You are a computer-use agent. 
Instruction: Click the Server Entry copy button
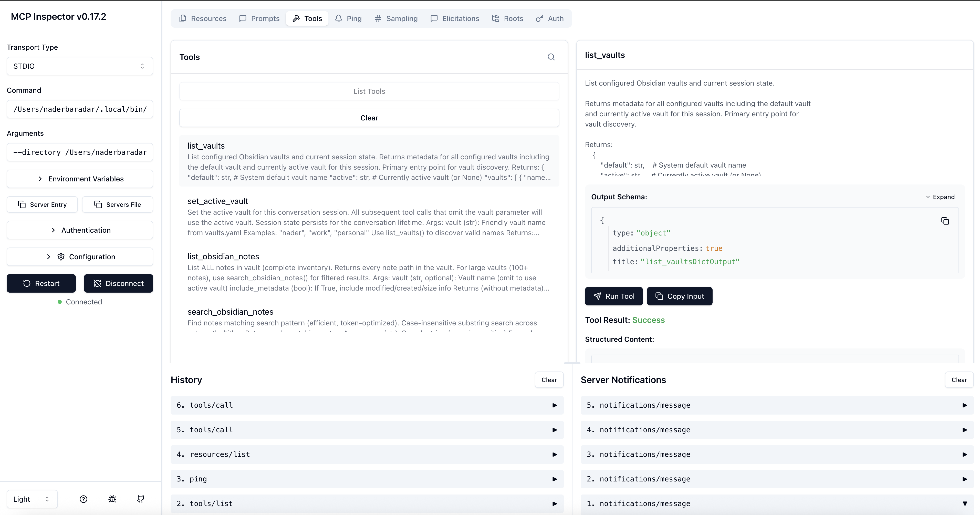(x=42, y=204)
